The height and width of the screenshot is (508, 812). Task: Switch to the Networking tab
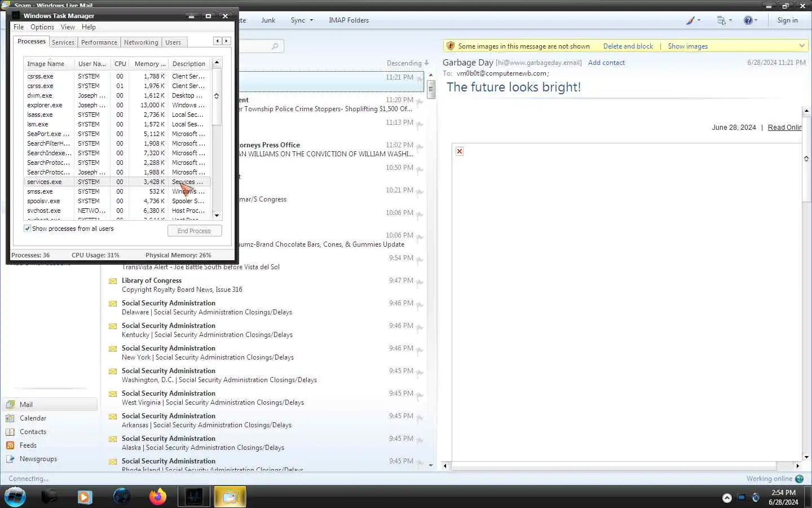141,42
